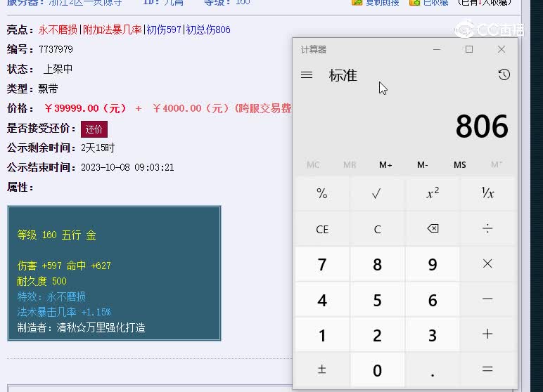Click digit 4 on calculator
543x392 pixels.
[321, 300]
